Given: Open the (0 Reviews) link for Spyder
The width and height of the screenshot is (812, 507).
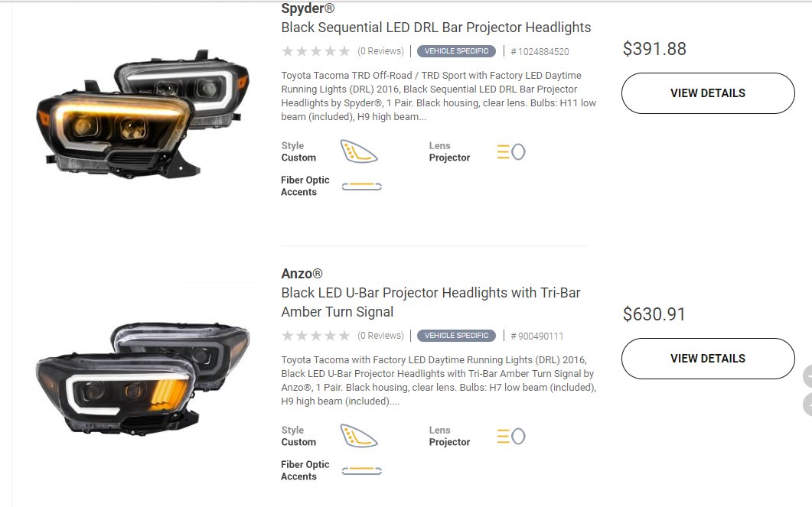Looking at the screenshot, I should click(380, 51).
